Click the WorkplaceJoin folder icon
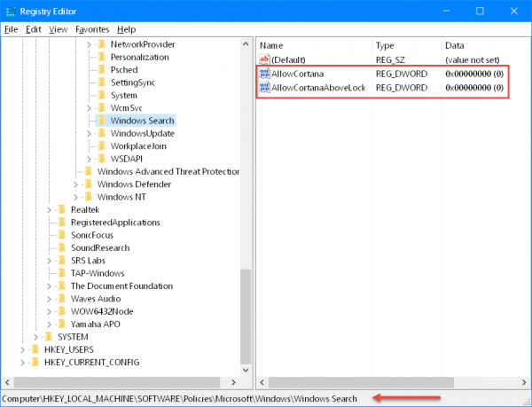The height and width of the screenshot is (407, 532). pos(102,145)
